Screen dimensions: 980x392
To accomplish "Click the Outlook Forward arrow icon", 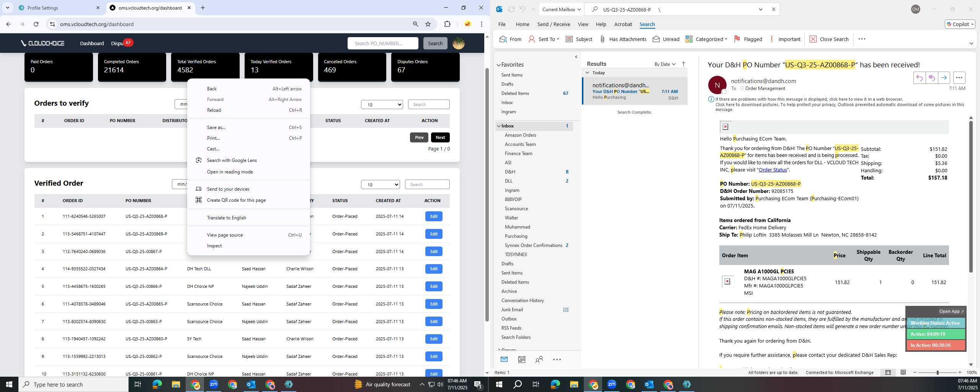I will (944, 78).
